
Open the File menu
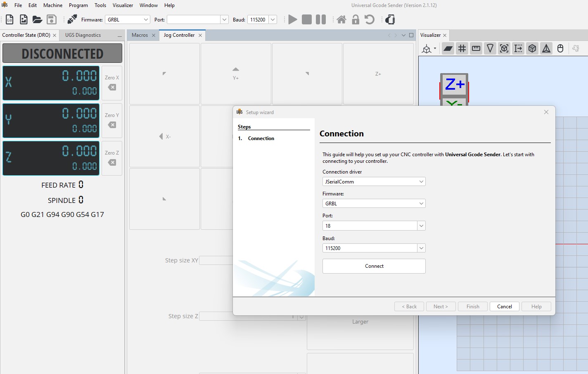(18, 5)
